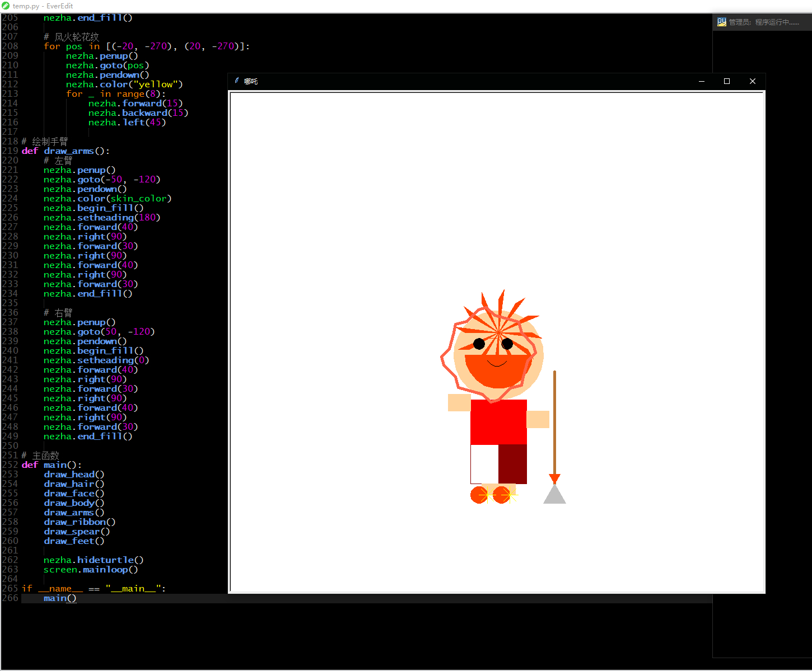The width and height of the screenshot is (812, 671).
Task: Click the comment '# 绘制手臂'
Action: click(x=45, y=142)
